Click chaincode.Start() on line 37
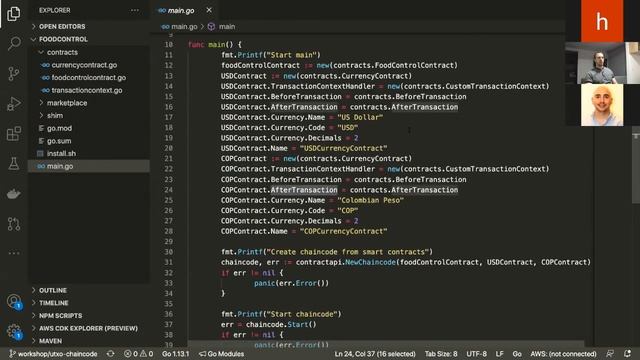The image size is (640, 360). [x=281, y=325]
